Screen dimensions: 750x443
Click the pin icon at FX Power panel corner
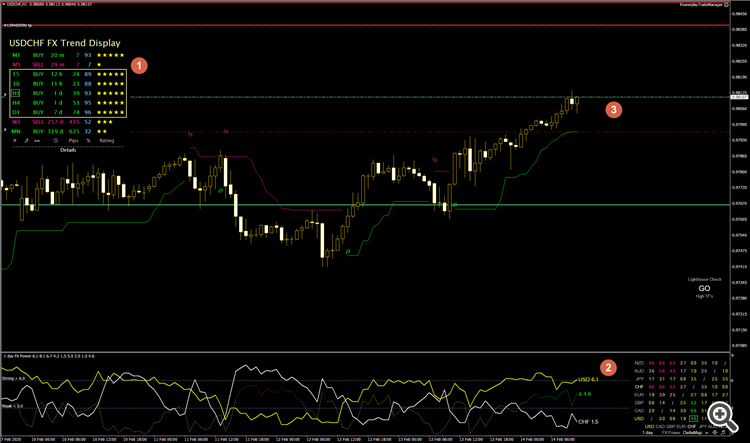click(x=723, y=432)
